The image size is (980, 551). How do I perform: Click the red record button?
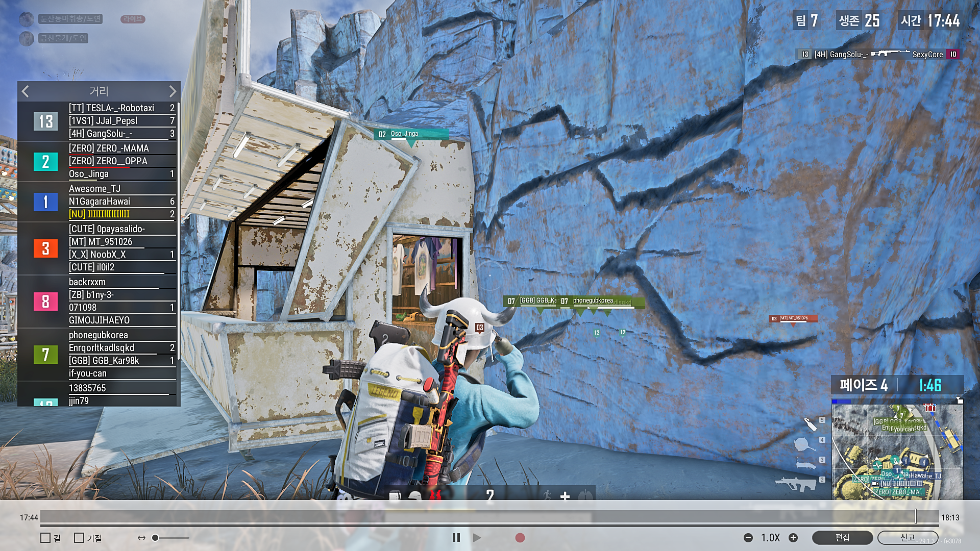point(520,538)
